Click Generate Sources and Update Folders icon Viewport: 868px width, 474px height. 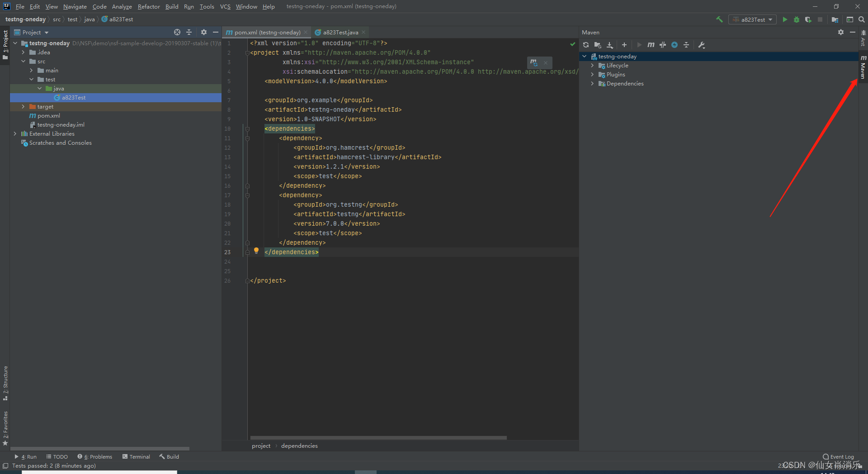coord(598,45)
